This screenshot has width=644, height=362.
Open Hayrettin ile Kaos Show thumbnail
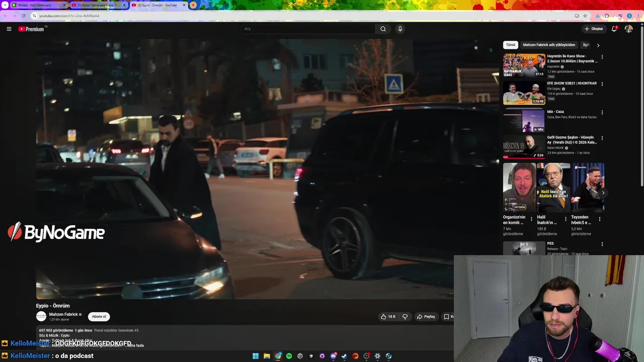(x=524, y=65)
